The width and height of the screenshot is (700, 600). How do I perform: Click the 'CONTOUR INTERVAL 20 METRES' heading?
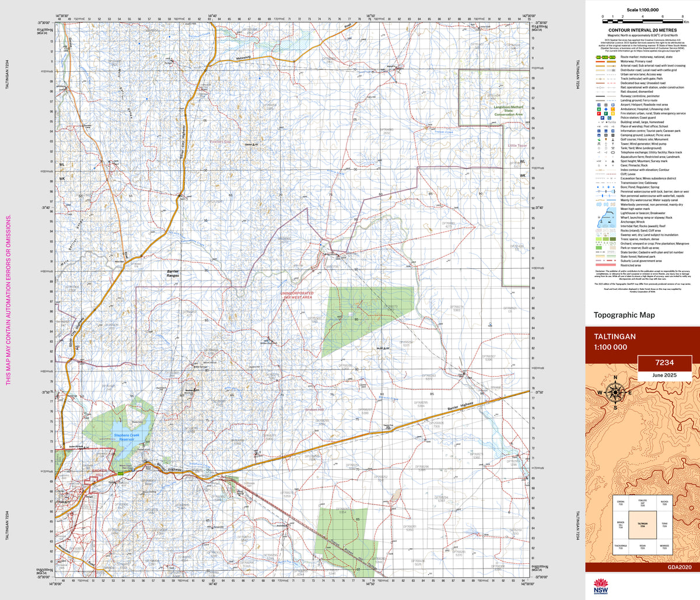click(642, 29)
